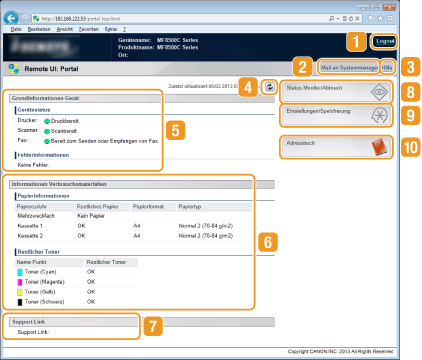Select the Kassette 2 row label

(30, 236)
